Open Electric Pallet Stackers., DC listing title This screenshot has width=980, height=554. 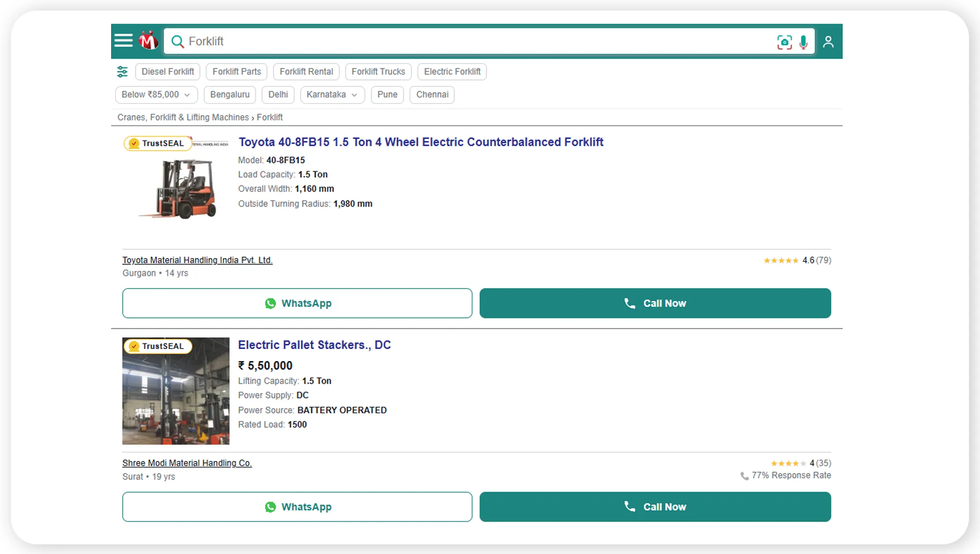(314, 345)
